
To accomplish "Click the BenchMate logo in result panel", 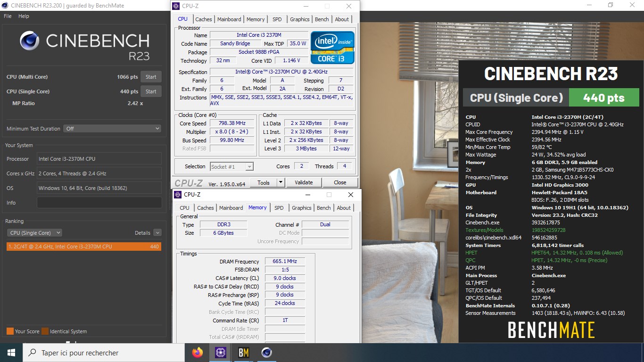I will (x=551, y=330).
